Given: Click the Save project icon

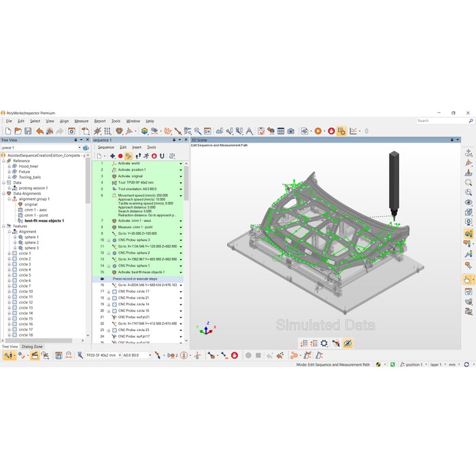Looking at the screenshot, I should pos(28,131).
